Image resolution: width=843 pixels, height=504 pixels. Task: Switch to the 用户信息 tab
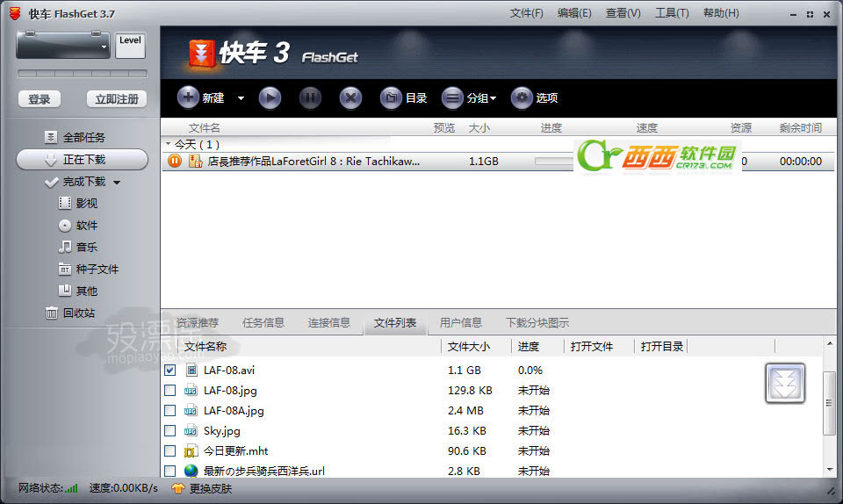[x=461, y=323]
